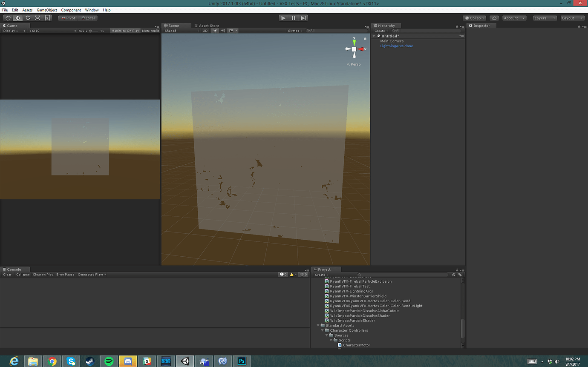Select LightningArcsPlane in the Hierarchy

pos(396,46)
